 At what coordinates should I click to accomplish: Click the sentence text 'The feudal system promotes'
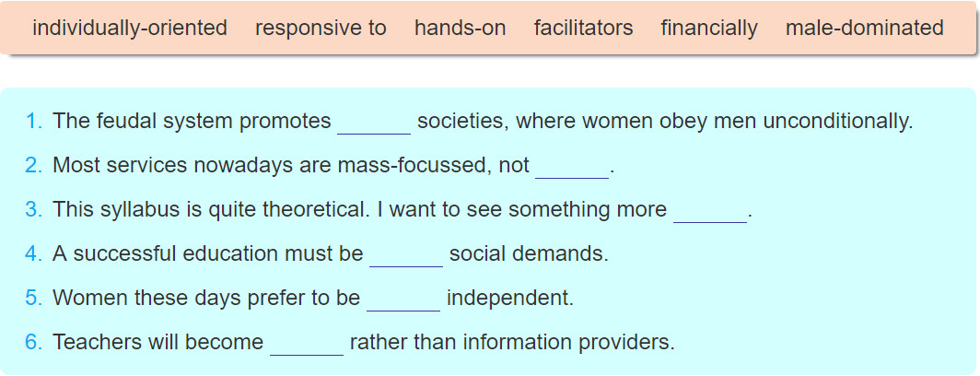[x=192, y=122]
